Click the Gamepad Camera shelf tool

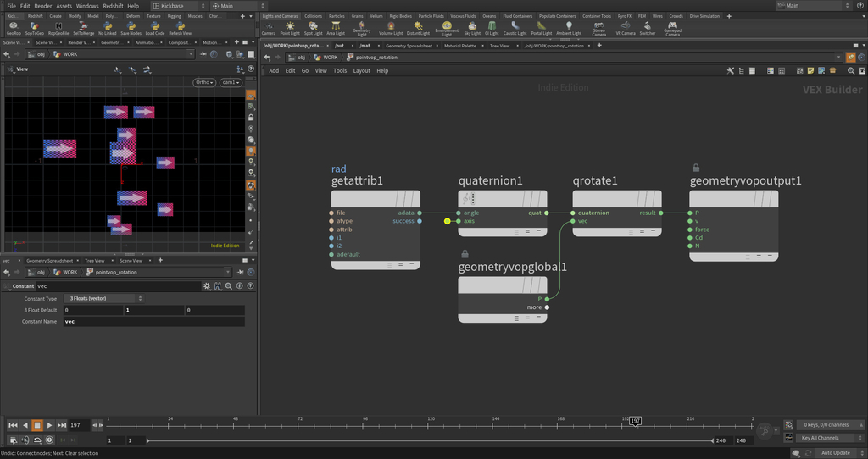tap(672, 29)
